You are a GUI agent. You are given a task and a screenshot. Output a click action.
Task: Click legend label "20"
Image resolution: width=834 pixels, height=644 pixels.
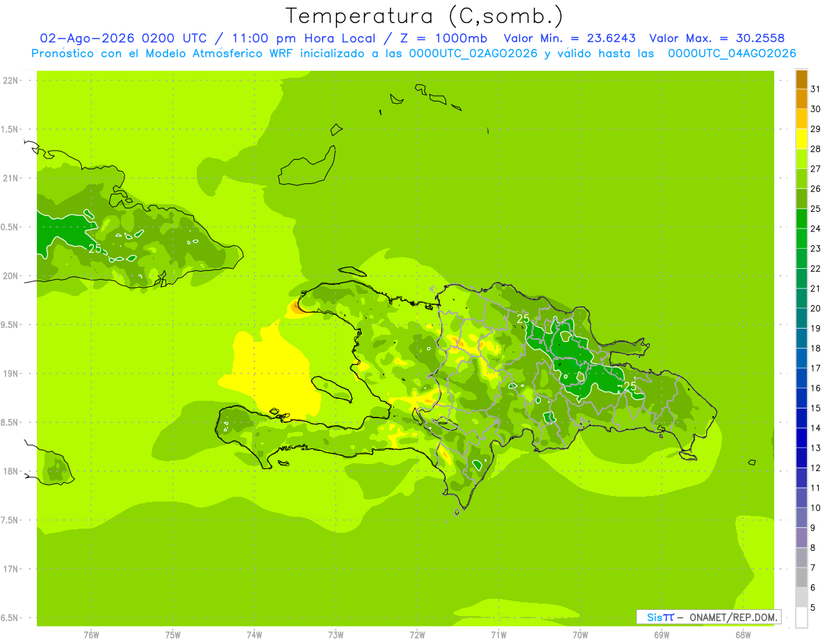(815, 308)
